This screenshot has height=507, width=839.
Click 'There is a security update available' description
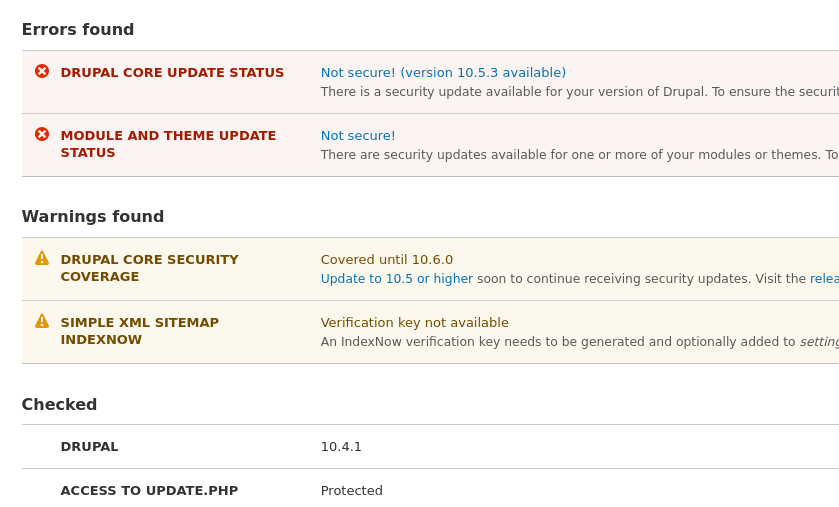(x=579, y=92)
